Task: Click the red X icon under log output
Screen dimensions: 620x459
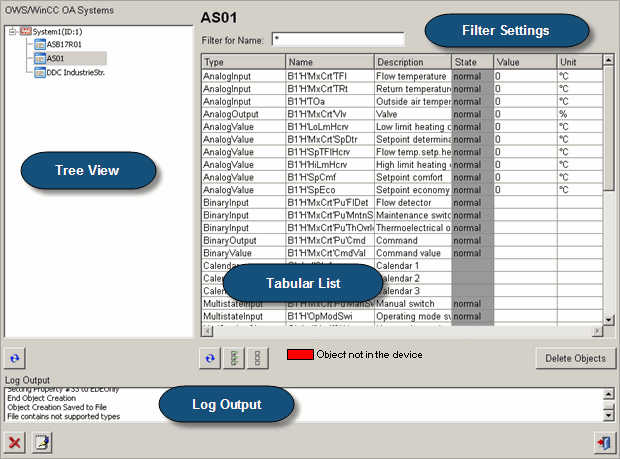Action: pos(16,443)
